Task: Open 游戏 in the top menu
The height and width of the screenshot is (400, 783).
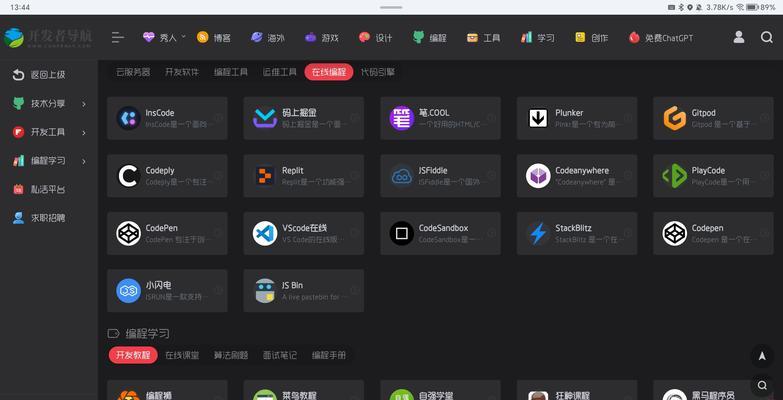Action: coord(322,37)
